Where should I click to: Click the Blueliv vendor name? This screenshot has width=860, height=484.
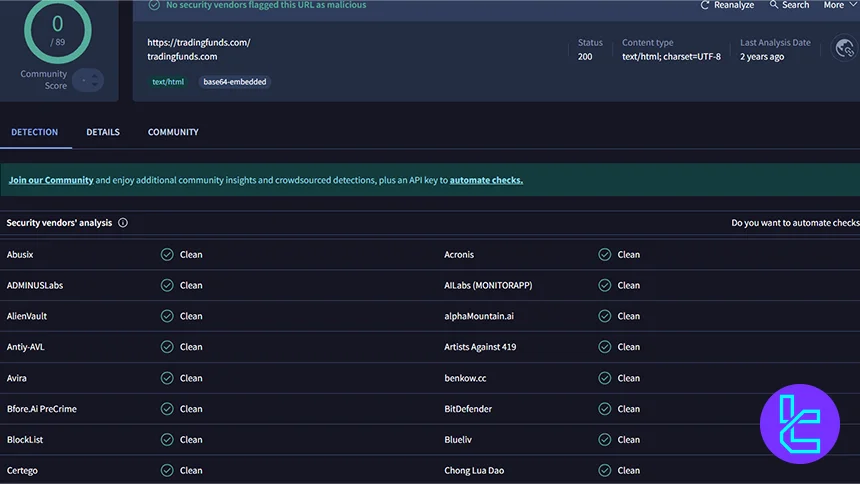[x=458, y=440]
